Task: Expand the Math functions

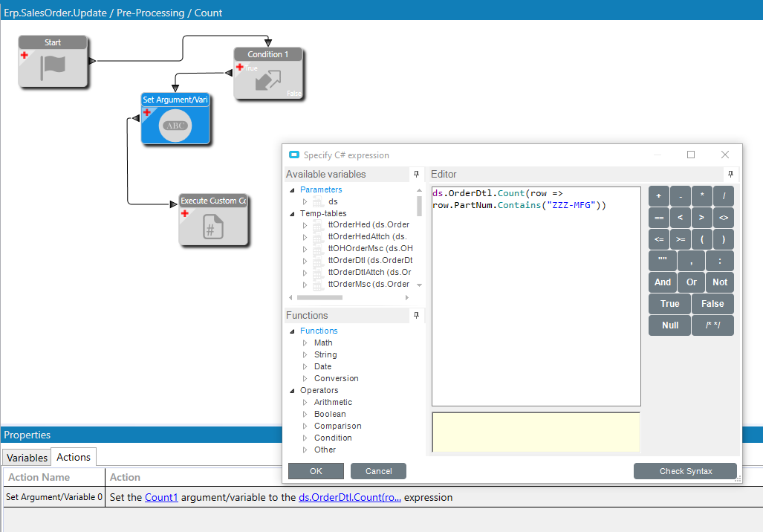Action: click(305, 343)
